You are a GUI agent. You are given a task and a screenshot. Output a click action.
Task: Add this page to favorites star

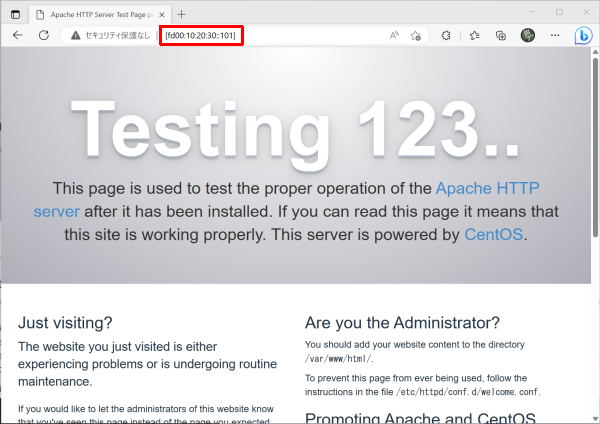[x=416, y=36]
